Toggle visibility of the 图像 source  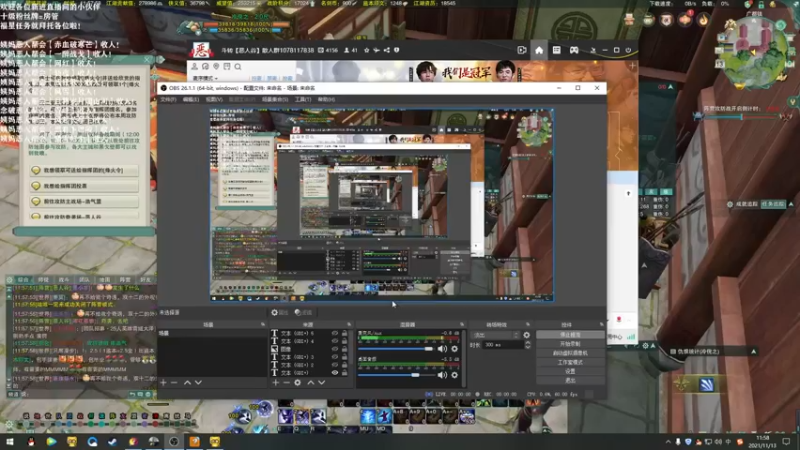click(335, 349)
